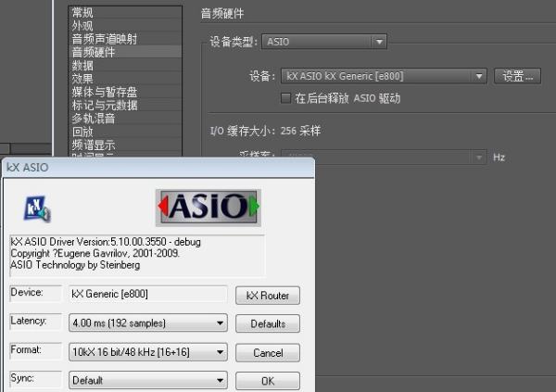556x392 pixels.
Task: Confirm with OK in kX ASIO dialog
Action: (x=268, y=381)
